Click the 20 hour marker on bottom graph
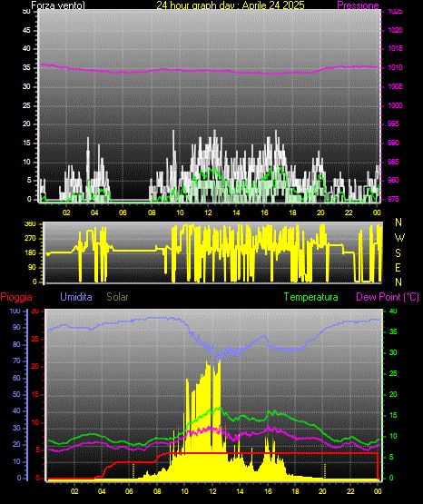This screenshot has width=423, height=504. [322, 491]
